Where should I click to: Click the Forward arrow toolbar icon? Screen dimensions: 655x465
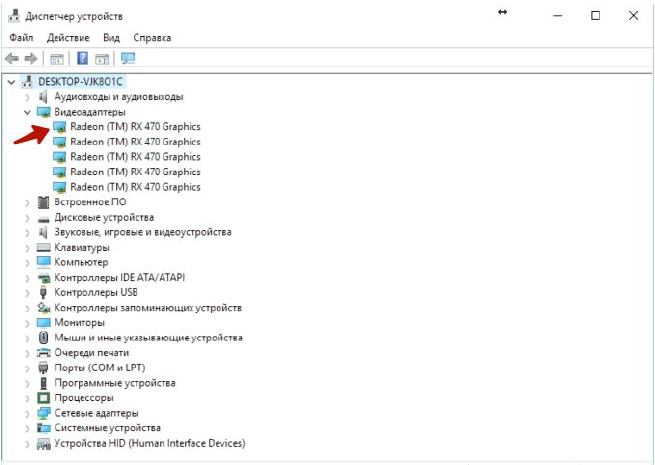pos(31,59)
